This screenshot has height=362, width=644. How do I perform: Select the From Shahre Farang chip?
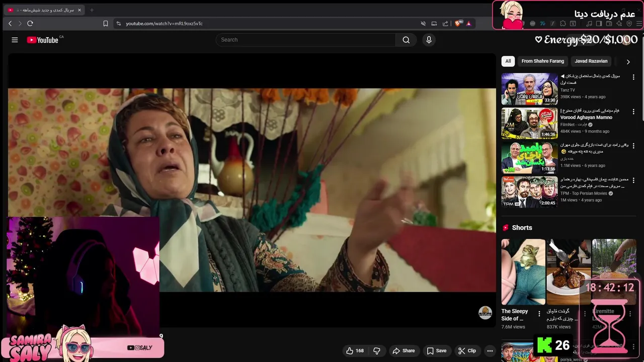click(543, 61)
